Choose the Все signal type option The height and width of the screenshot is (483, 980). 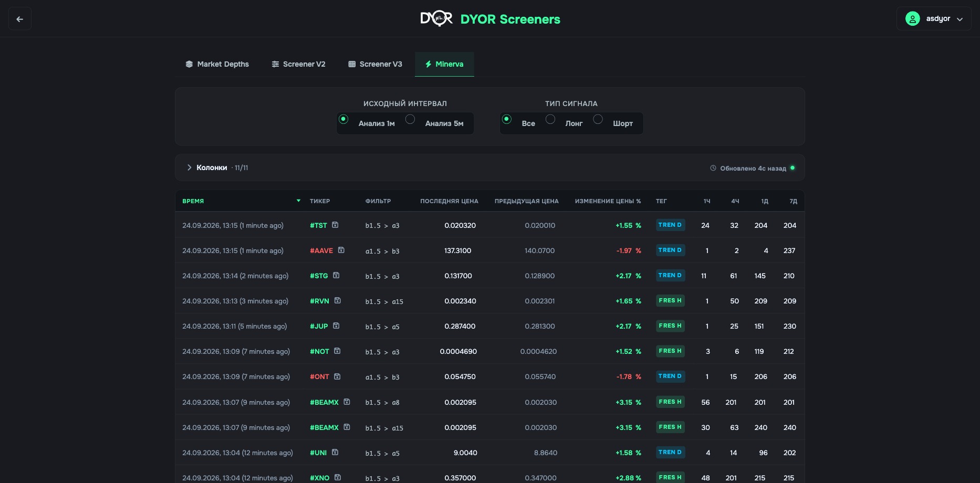coord(507,119)
